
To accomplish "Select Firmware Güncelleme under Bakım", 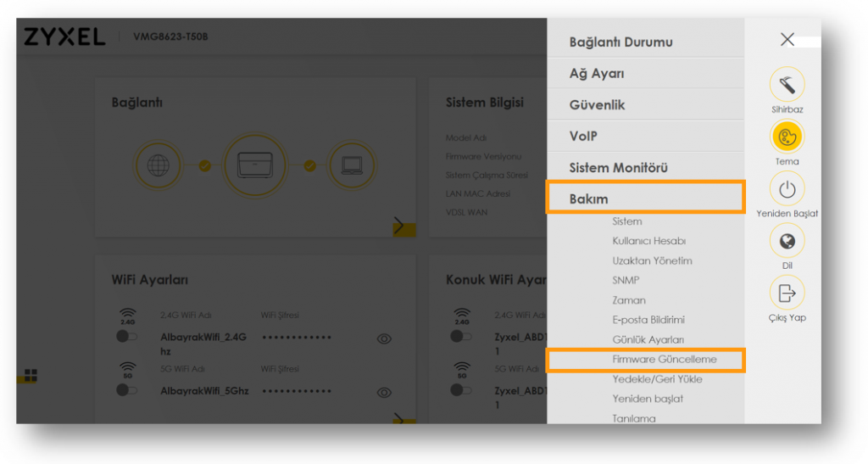I will click(x=665, y=360).
